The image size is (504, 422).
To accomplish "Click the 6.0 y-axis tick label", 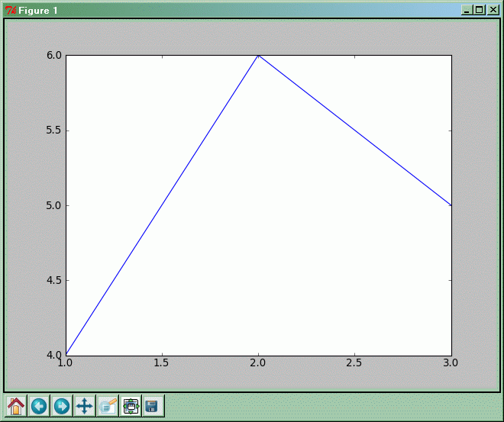I will coord(51,56).
